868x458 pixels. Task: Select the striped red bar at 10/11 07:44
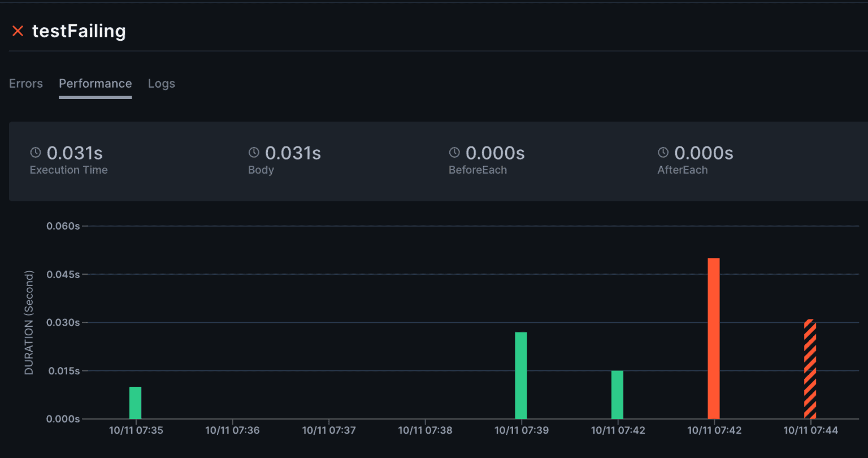tap(810, 369)
